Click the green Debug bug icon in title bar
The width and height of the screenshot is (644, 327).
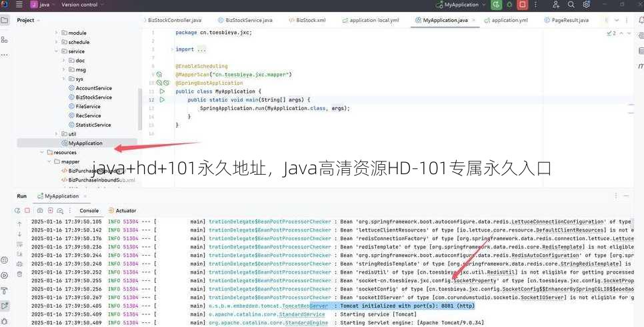[x=510, y=5]
